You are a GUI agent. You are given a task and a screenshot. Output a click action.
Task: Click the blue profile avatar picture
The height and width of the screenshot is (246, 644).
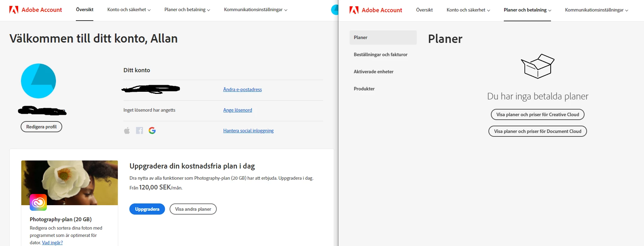tap(38, 81)
